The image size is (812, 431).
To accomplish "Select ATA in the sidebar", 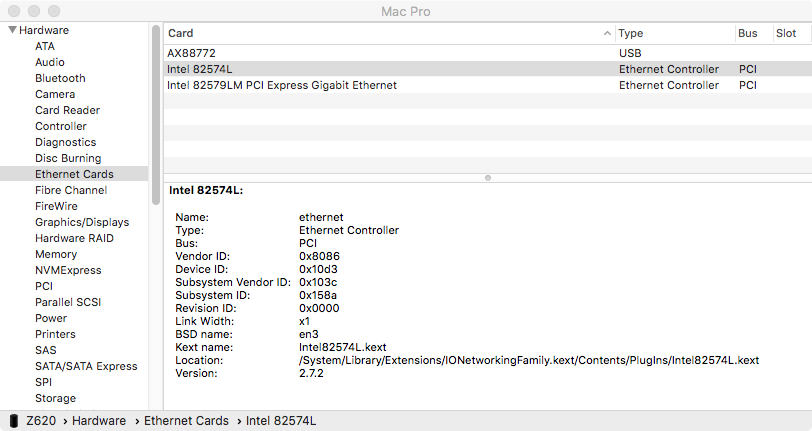I will coord(45,46).
